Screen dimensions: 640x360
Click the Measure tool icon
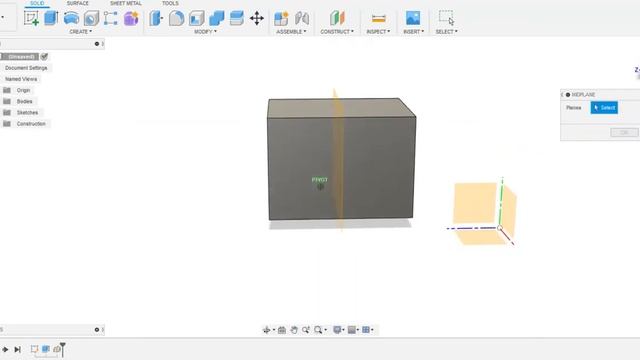(379, 18)
